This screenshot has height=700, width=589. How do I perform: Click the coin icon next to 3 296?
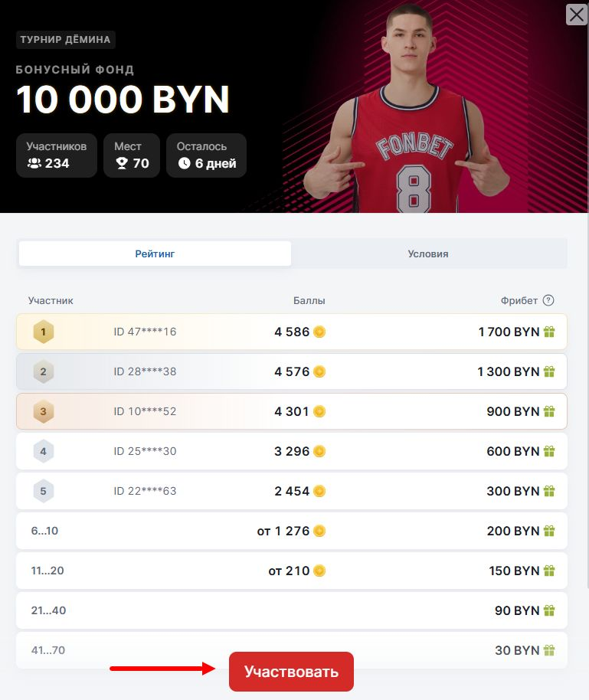point(319,452)
